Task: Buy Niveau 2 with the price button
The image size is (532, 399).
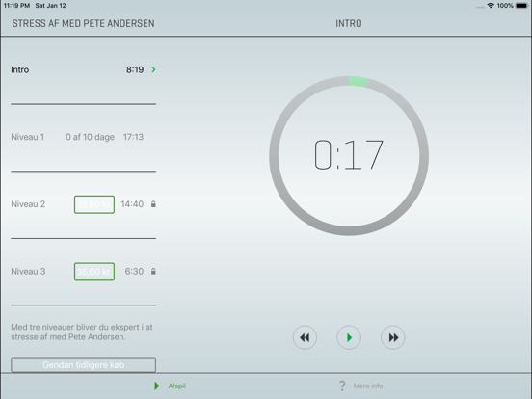Action: coord(94,204)
